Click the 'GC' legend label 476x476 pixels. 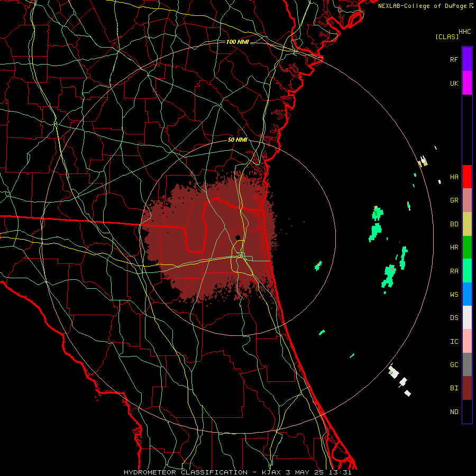pyautogui.click(x=454, y=365)
